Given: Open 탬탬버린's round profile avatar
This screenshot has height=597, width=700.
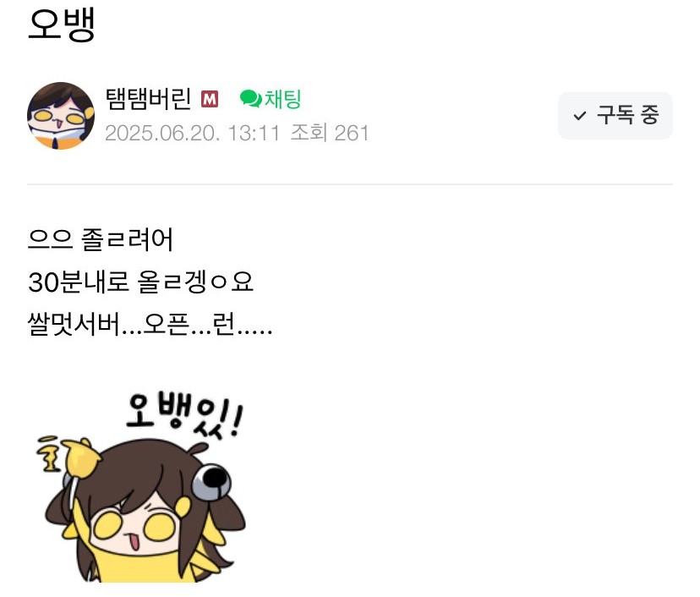Looking at the screenshot, I should tap(61, 116).
